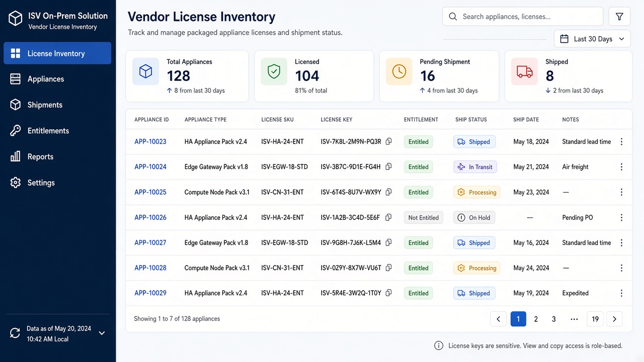This screenshot has width=644, height=362.
Task: Click the Expedited note
Action: point(576,293)
